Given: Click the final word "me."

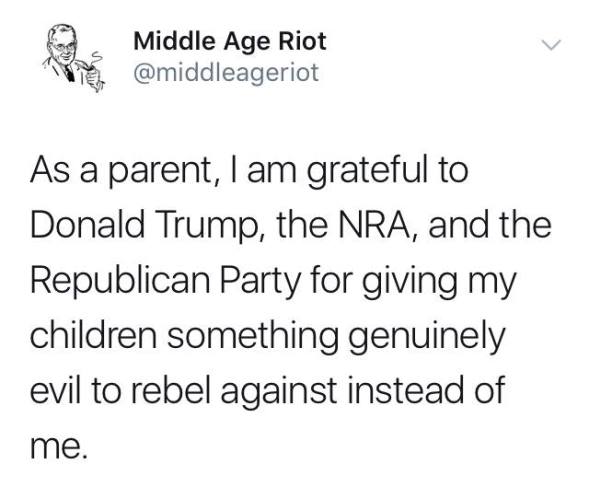Looking at the screenshot, I should click(59, 447).
